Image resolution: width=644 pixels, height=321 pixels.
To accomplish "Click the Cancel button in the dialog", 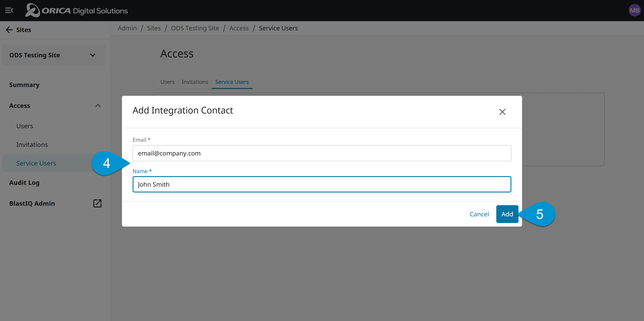I will point(479,214).
